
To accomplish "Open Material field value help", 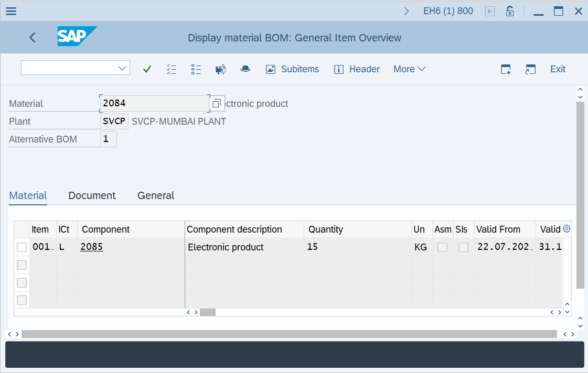I will coord(216,104).
